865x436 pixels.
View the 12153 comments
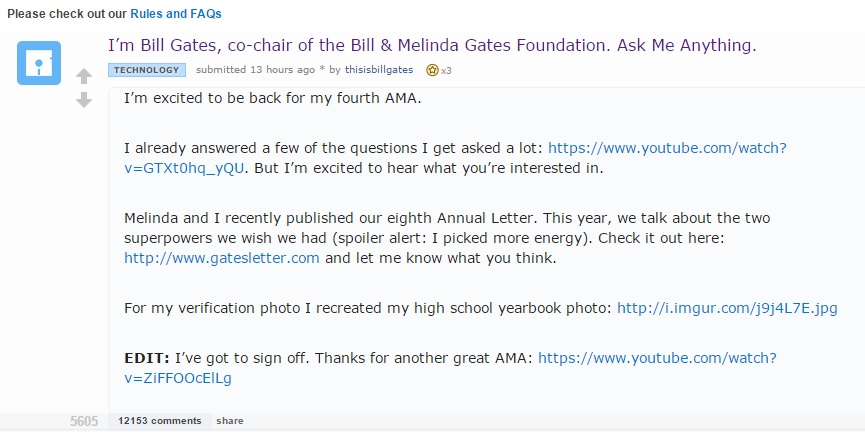[159, 421]
